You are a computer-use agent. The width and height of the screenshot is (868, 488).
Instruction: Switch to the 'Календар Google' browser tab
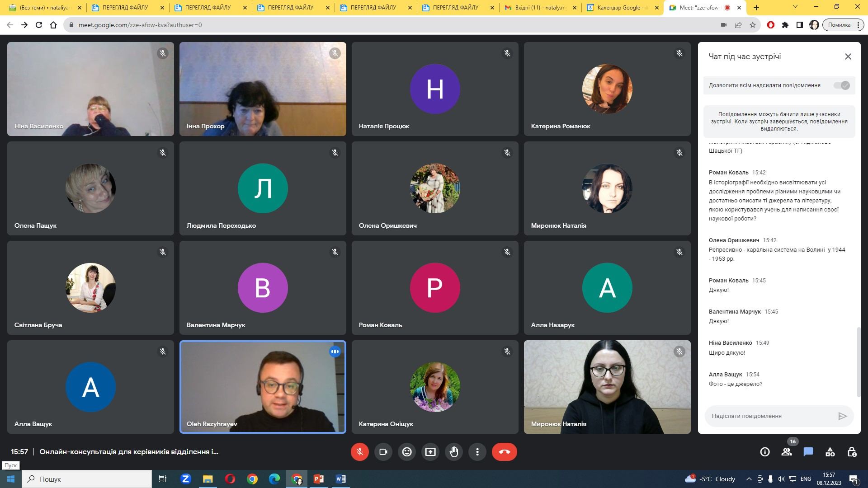623,8
